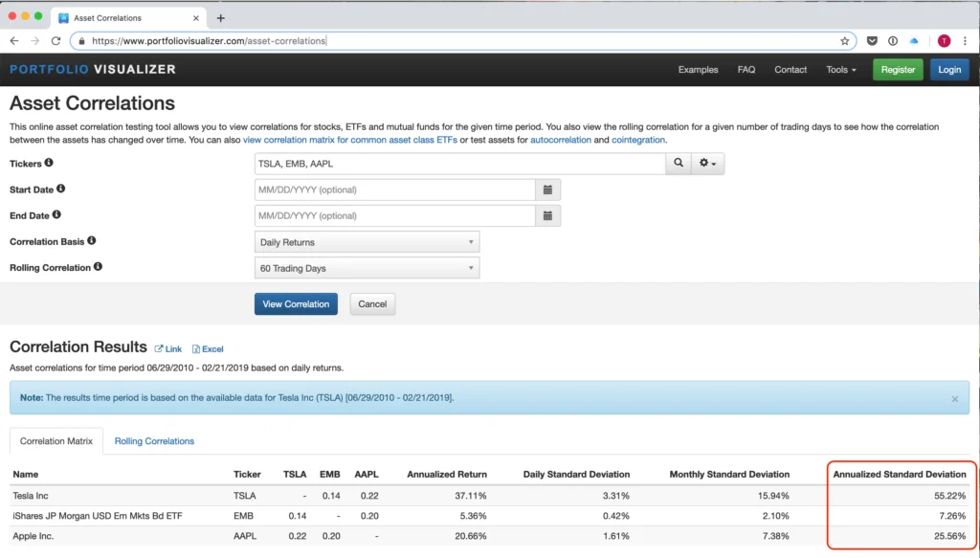Click the 7.26% annualized deviation value
Viewport: 980px width, 558px height.
tap(952, 516)
